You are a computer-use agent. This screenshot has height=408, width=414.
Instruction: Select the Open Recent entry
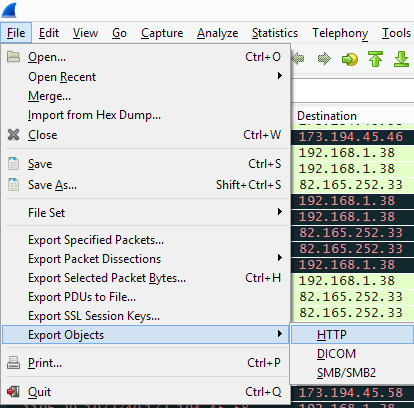145,77
